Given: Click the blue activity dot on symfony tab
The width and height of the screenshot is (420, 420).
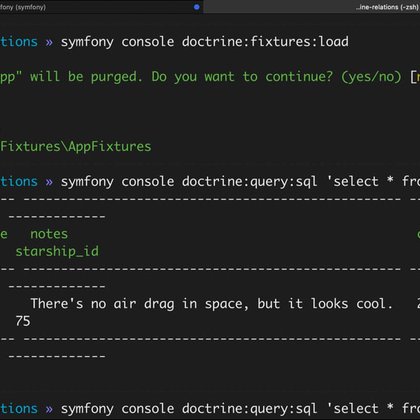Looking at the screenshot, I should click(197, 7).
